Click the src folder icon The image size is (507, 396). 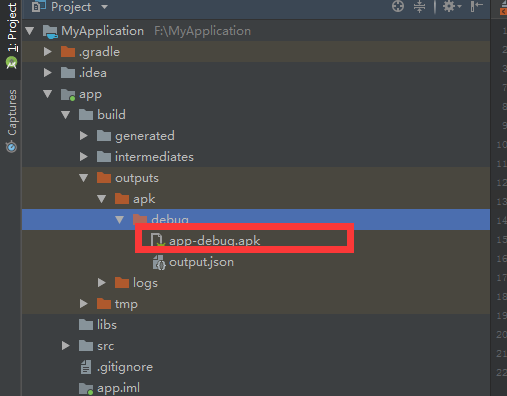click(x=86, y=346)
